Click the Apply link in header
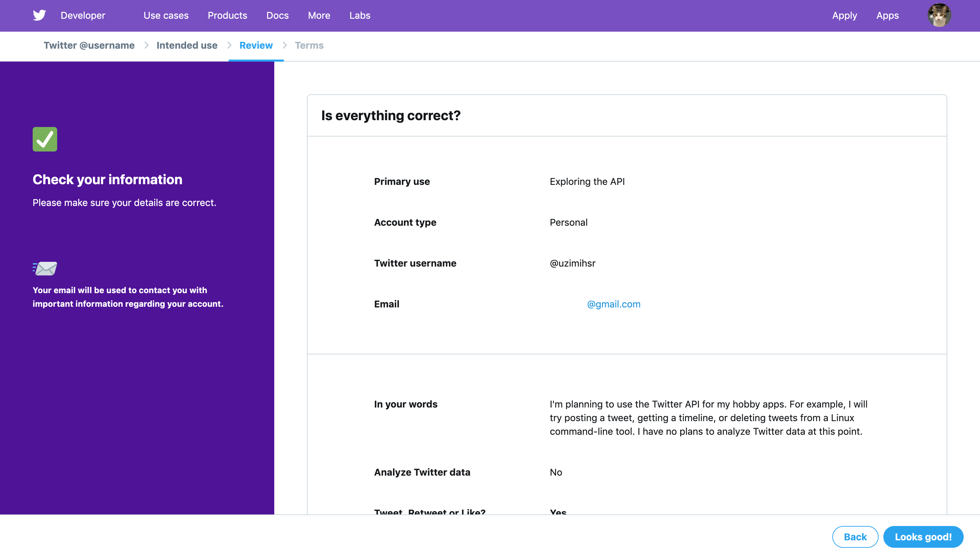Screen dimensions: 980x558 845,15
